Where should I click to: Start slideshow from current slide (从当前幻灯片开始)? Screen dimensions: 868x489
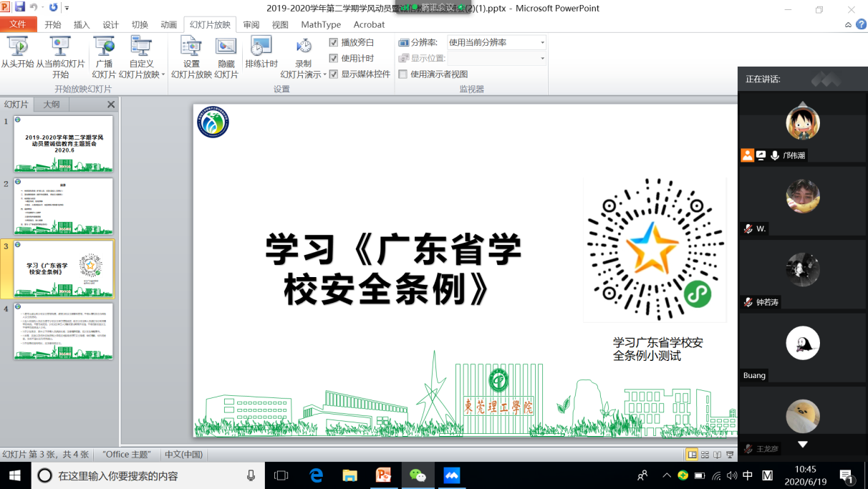60,47
